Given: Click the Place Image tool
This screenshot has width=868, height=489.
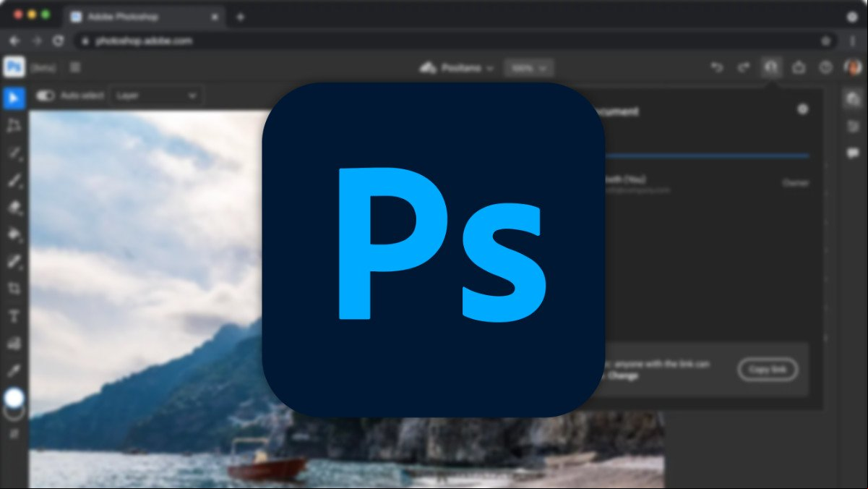Looking at the screenshot, I should 14,344.
